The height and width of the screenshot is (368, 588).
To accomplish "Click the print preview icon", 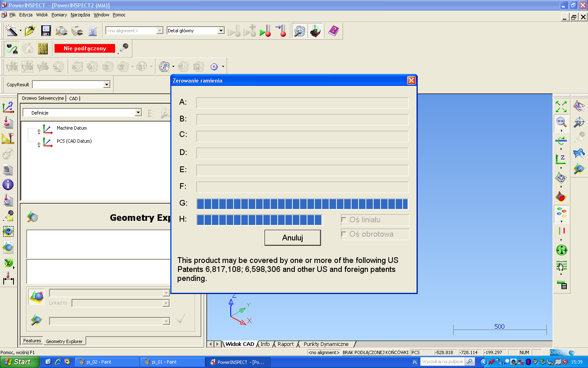I will 61,31.
